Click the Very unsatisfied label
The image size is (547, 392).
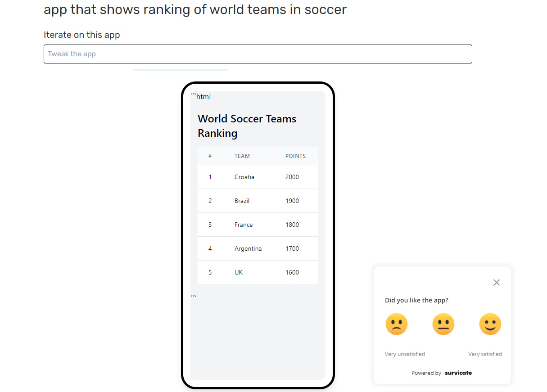[405, 354]
